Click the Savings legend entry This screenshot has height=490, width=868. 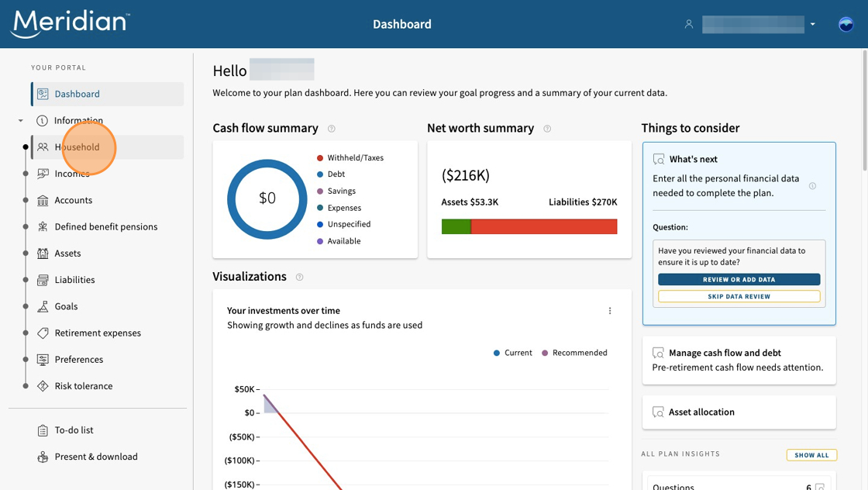point(336,191)
